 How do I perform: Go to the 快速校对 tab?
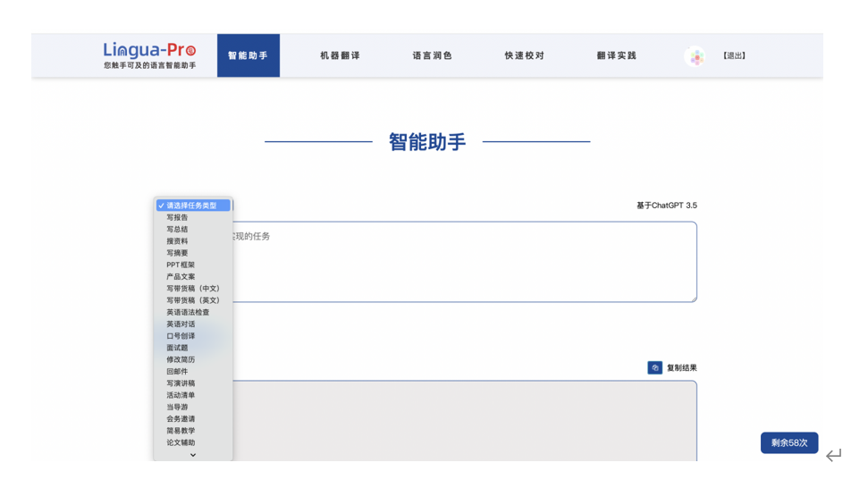tap(525, 56)
